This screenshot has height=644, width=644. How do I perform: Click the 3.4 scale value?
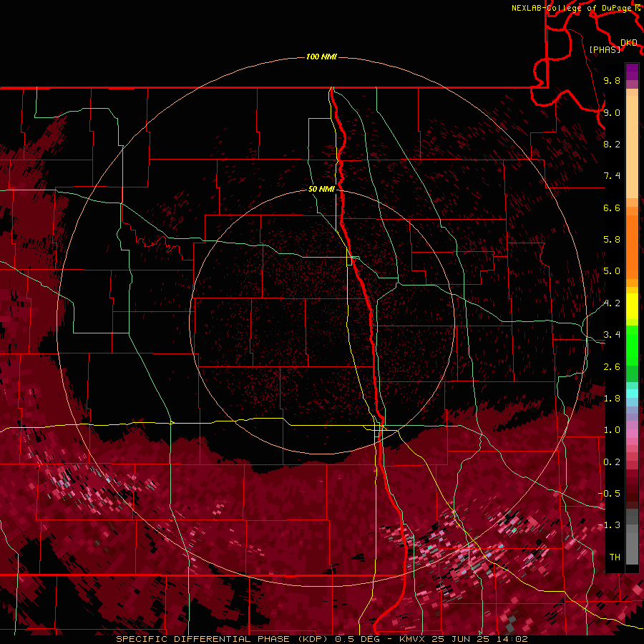coord(612,335)
